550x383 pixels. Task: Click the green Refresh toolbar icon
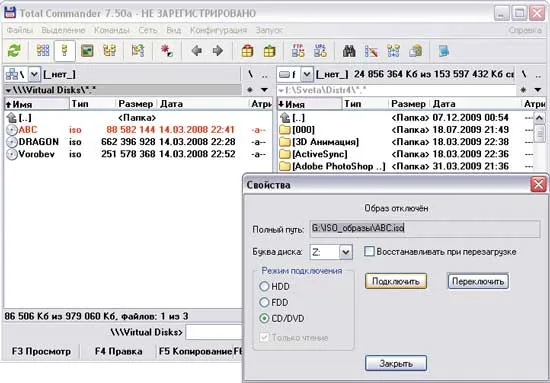pyautogui.click(x=14, y=51)
